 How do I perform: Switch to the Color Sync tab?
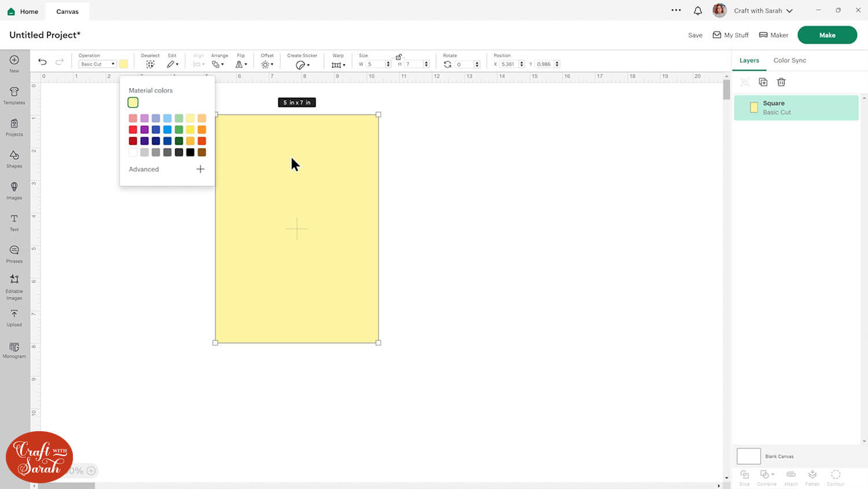[789, 60]
